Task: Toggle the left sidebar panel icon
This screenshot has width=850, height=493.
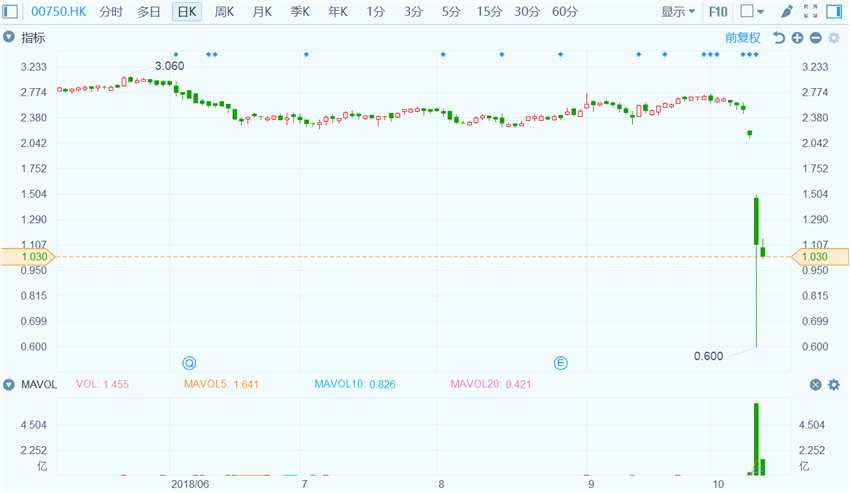Action: [x=10, y=11]
